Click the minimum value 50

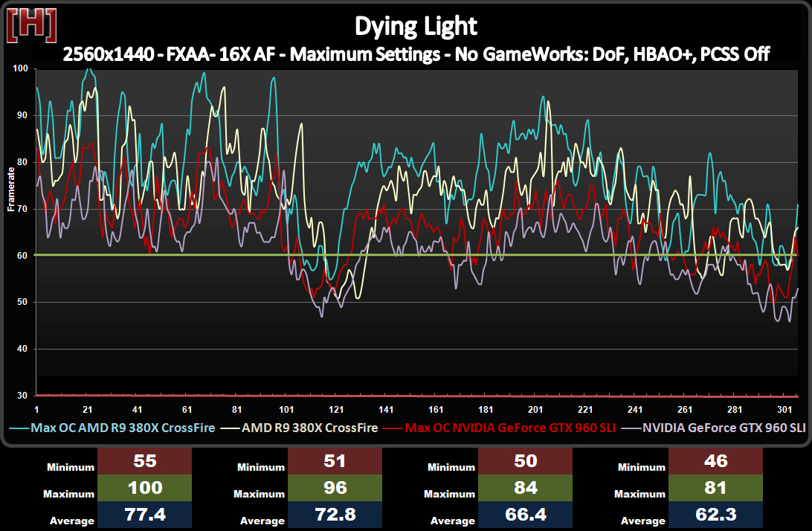525,461
